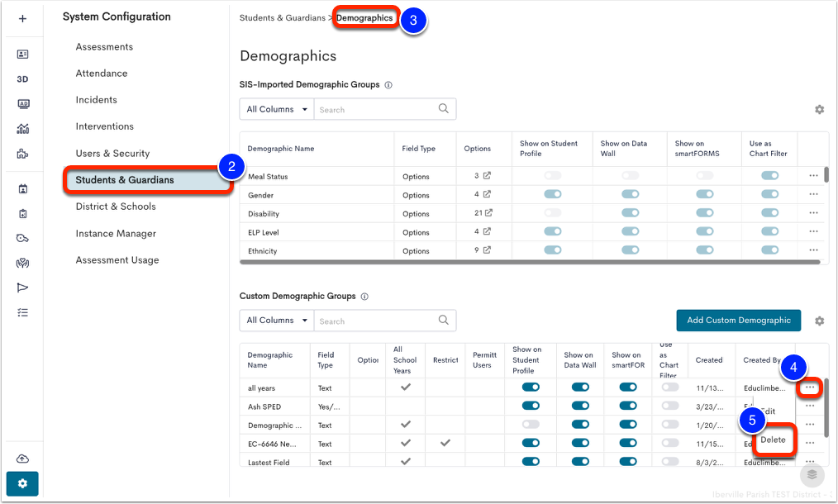Open Meal Status options external link icon
This screenshot has width=838, height=504.
click(x=487, y=175)
